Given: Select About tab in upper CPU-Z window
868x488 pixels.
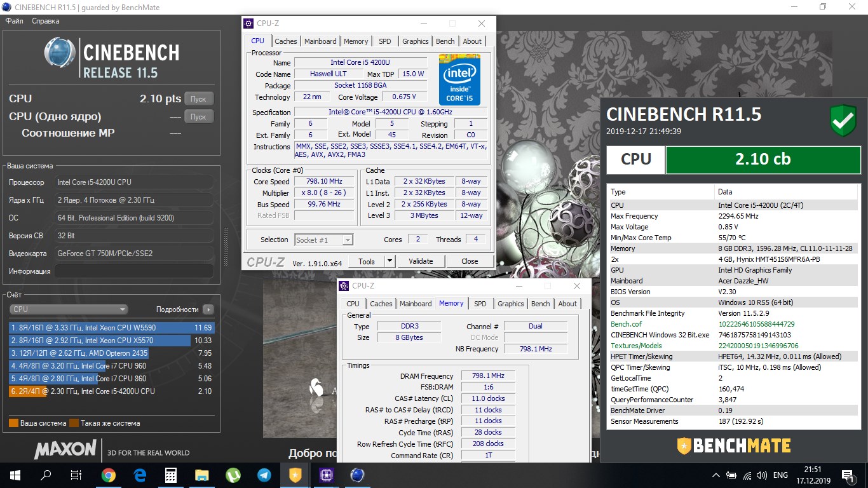Looking at the screenshot, I should click(472, 41).
